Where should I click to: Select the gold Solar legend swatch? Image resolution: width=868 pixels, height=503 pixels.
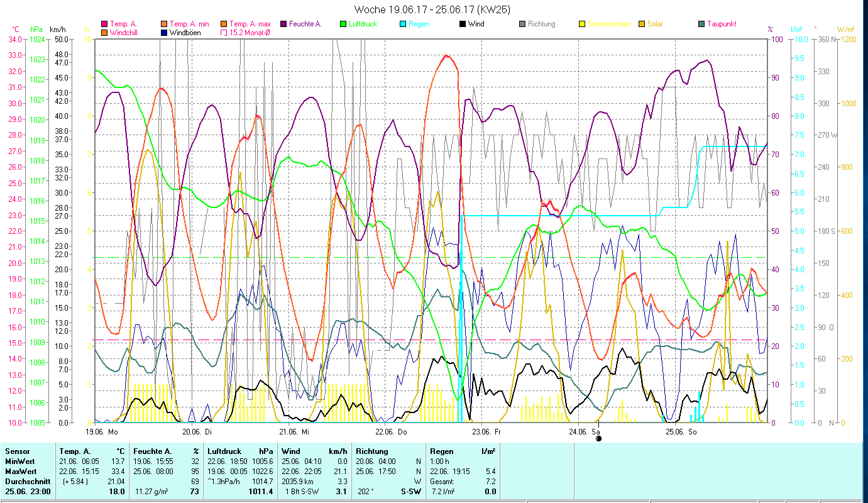[642, 25]
